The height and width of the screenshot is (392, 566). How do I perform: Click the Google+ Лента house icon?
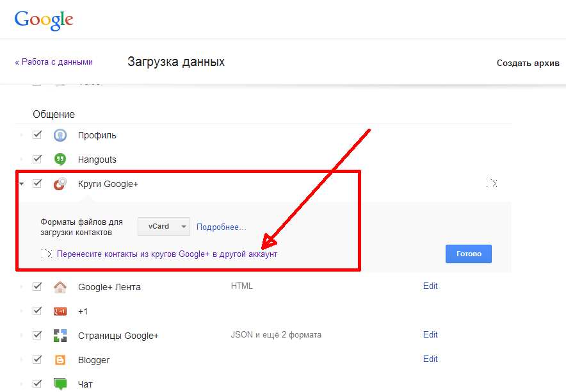click(x=60, y=287)
